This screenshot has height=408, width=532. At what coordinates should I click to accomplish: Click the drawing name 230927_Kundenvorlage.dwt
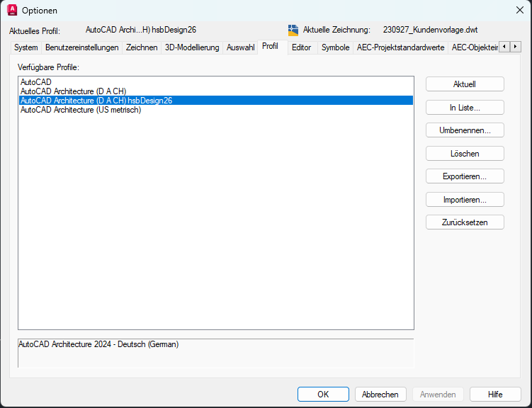pyautogui.click(x=430, y=30)
